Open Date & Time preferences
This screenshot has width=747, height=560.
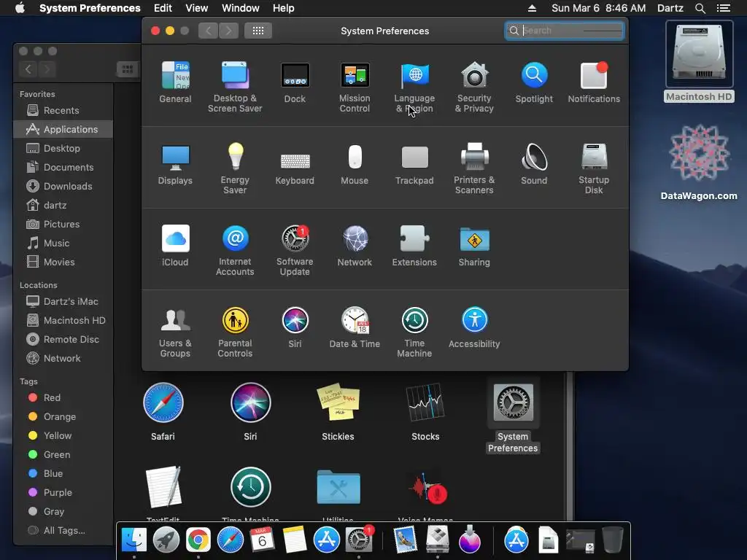point(355,327)
